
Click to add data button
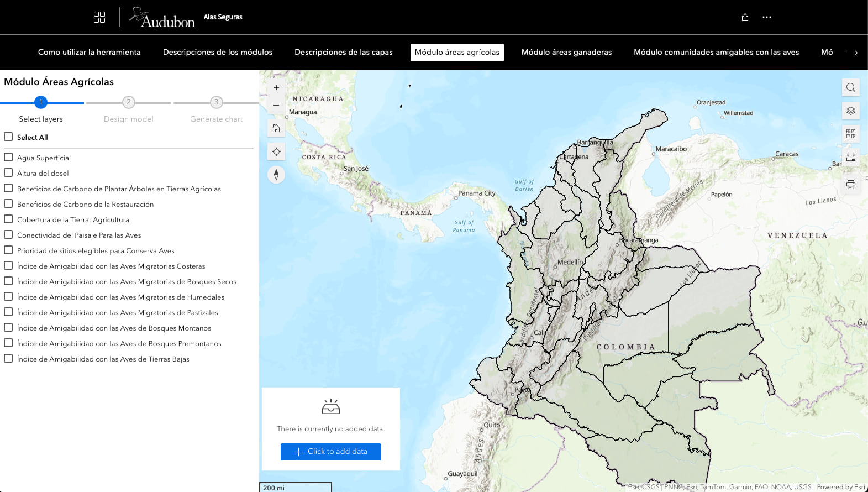[331, 452]
